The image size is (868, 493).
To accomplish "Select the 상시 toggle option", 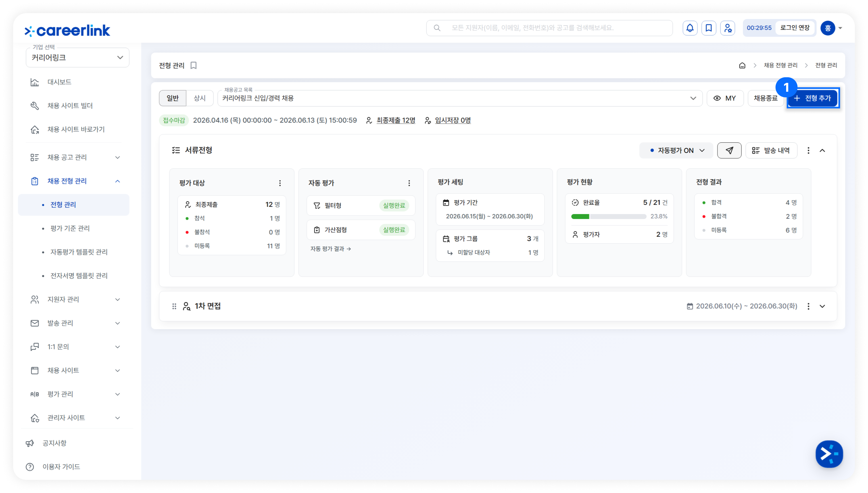I will point(200,98).
